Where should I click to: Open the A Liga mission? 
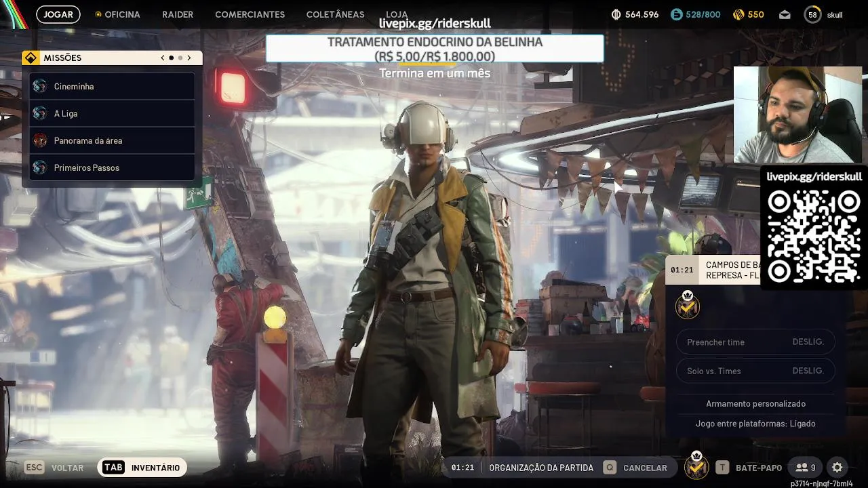coord(112,113)
